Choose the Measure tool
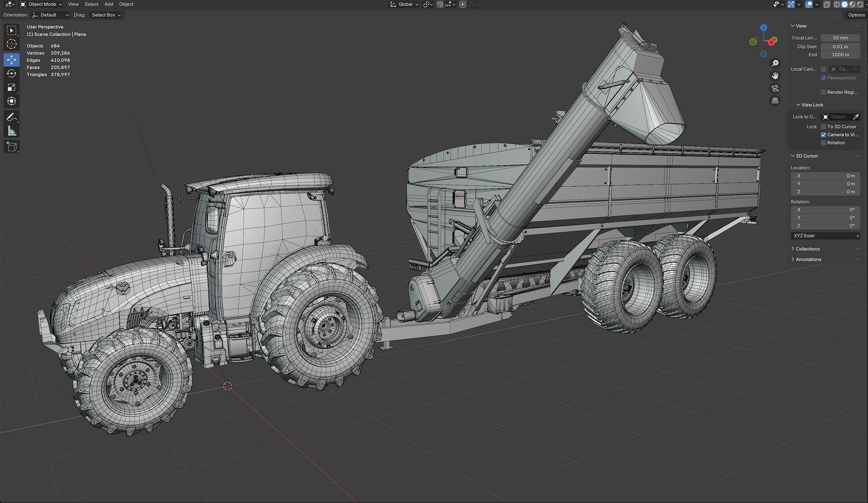 [x=12, y=131]
